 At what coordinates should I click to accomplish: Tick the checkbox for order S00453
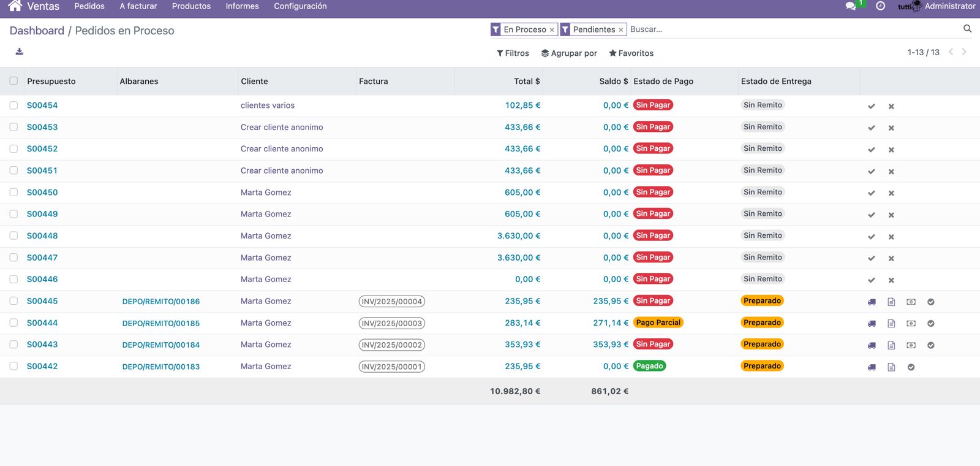click(x=13, y=127)
